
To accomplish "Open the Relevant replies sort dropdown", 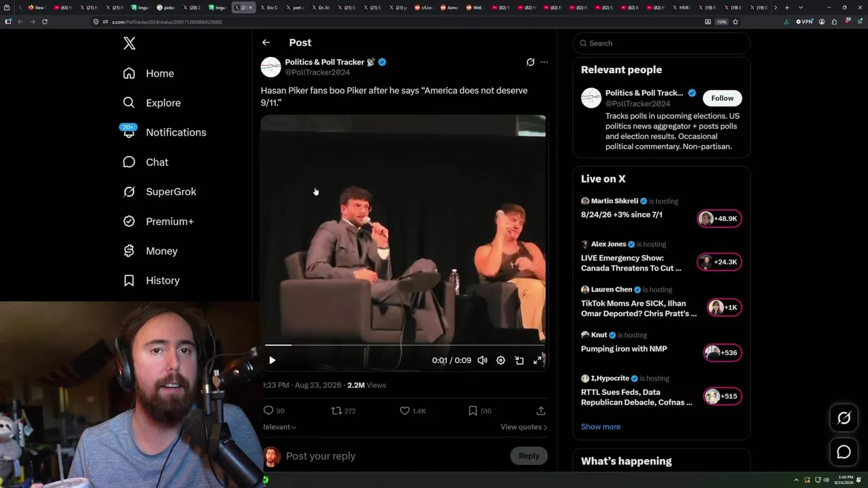I will click(279, 427).
